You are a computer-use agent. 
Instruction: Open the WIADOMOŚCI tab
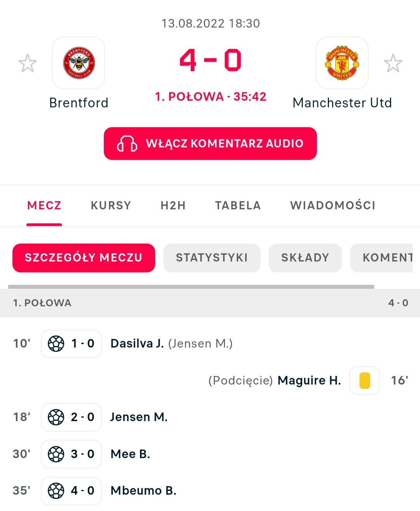333,205
